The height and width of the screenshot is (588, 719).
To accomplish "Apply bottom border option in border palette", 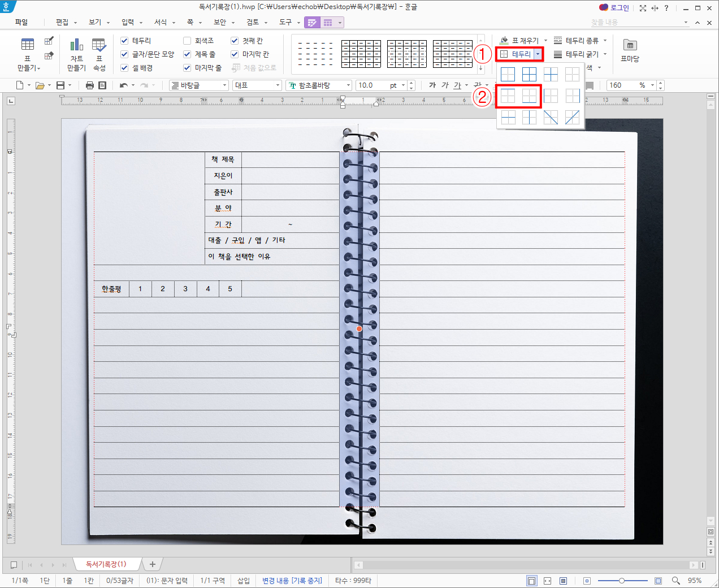I will coord(529,96).
